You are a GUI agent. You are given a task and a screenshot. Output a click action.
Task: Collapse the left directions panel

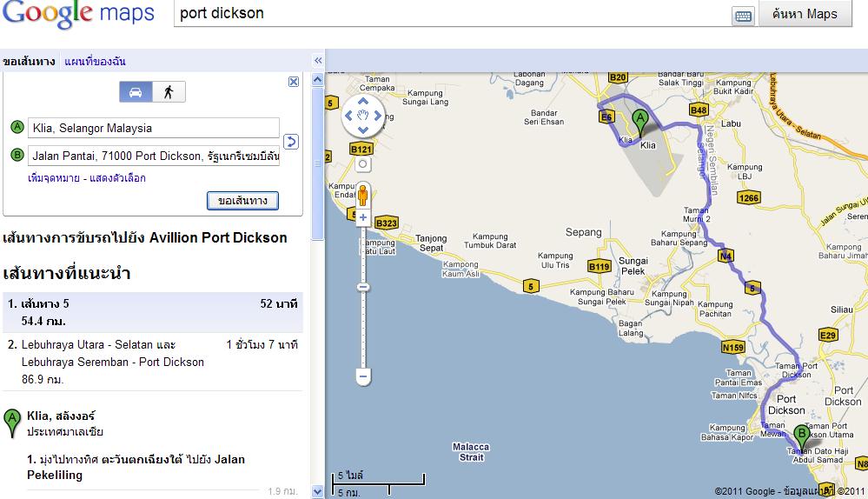(x=318, y=61)
